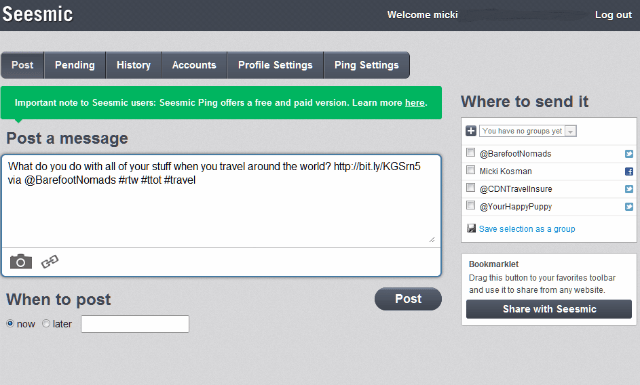640x385 pixels.
Task: Open the 'You have no groups yet' dropdown
Action: tap(528, 131)
